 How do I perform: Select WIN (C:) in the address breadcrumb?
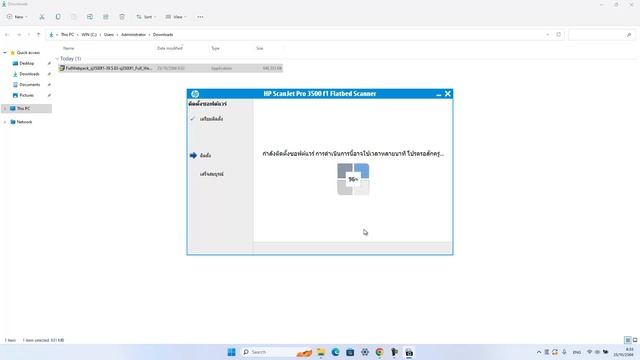point(89,35)
